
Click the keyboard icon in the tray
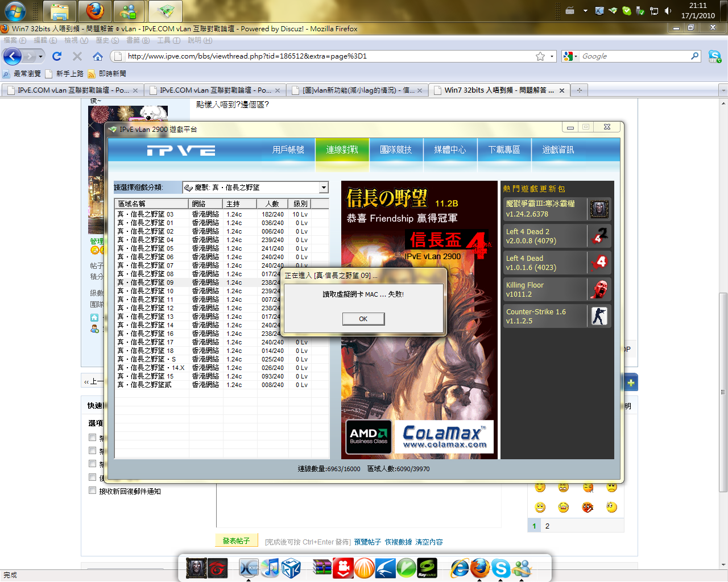click(x=570, y=11)
